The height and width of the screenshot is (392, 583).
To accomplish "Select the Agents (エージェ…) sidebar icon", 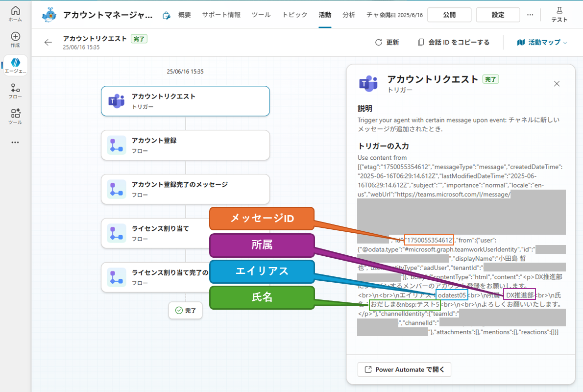I will tap(15, 66).
